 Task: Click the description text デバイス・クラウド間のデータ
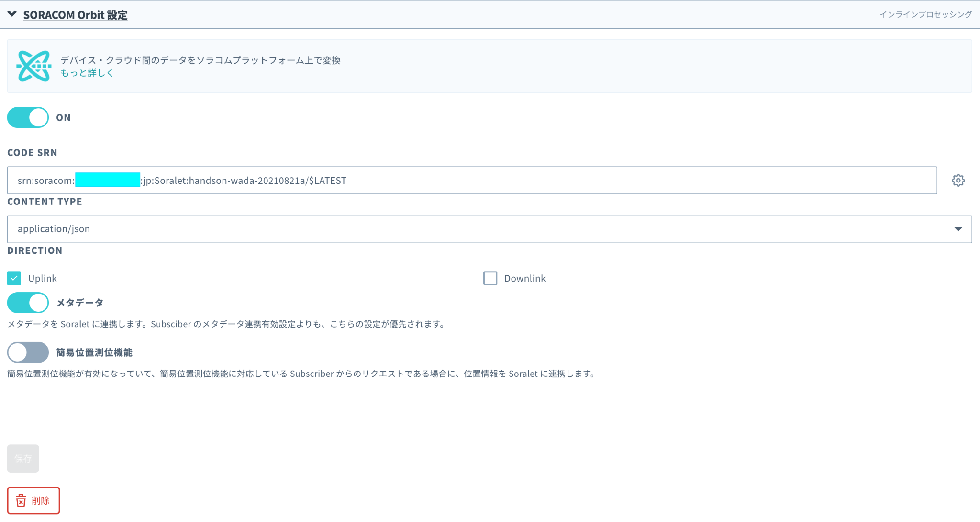tap(200, 60)
